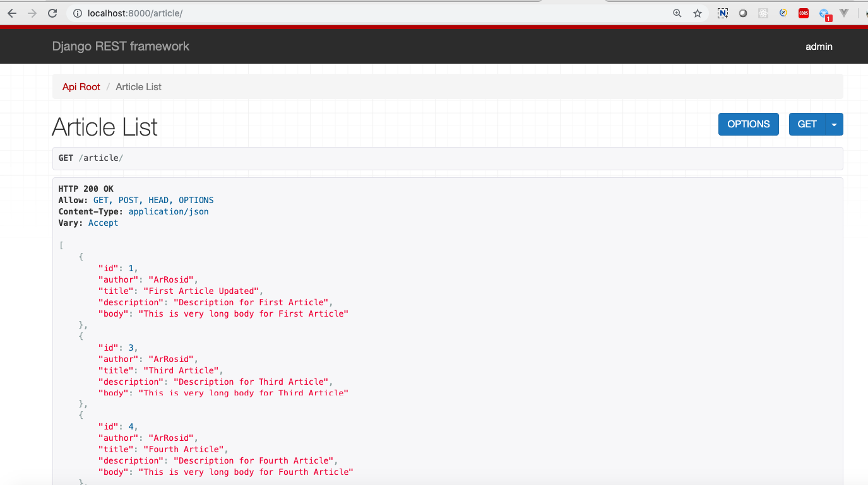Click the OPTIONS button
The image size is (868, 485).
(x=749, y=124)
